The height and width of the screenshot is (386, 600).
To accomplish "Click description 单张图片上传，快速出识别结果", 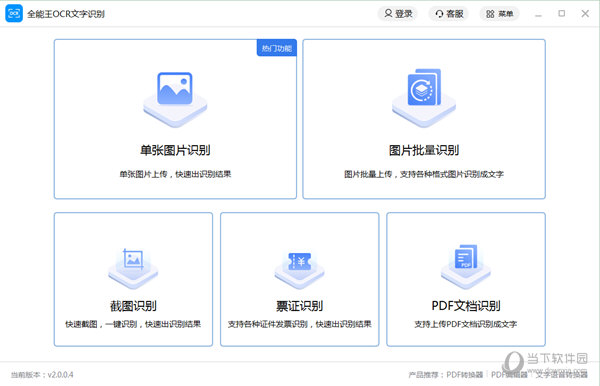I will [175, 174].
